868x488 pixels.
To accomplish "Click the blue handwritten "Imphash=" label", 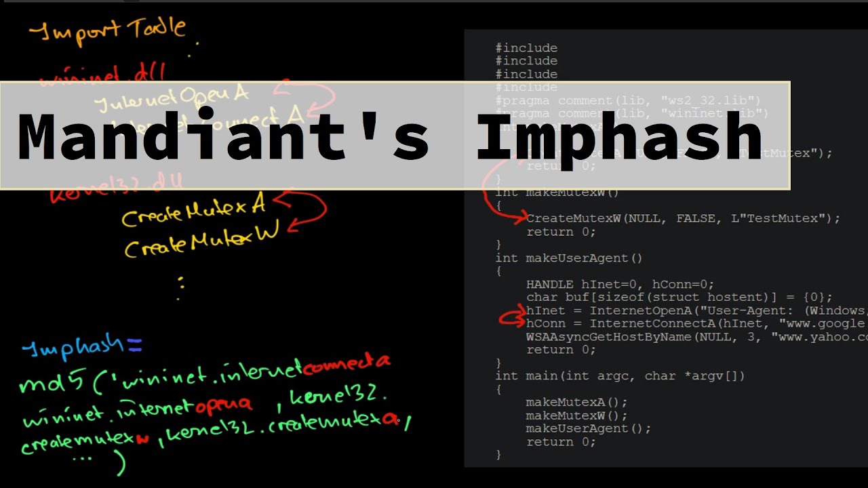I will point(82,348).
